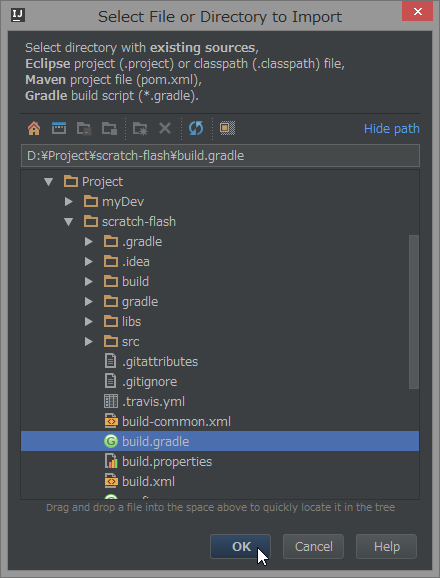Create a new folder via toolbar icon

[140, 128]
